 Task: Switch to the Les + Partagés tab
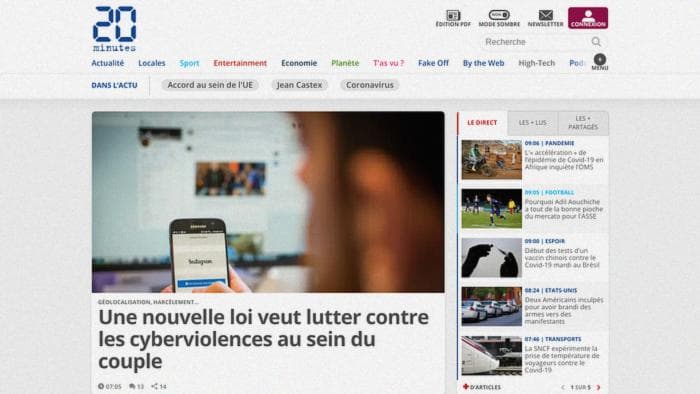[583, 123]
